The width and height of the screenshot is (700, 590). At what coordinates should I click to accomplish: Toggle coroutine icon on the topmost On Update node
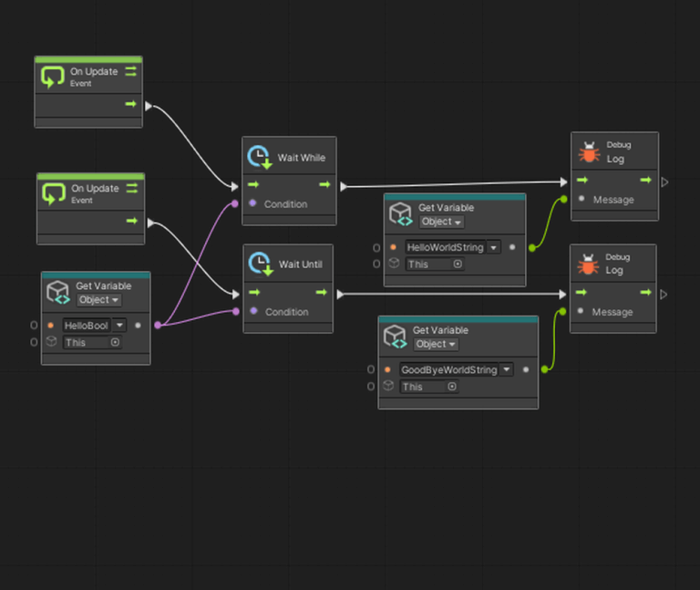(130, 71)
